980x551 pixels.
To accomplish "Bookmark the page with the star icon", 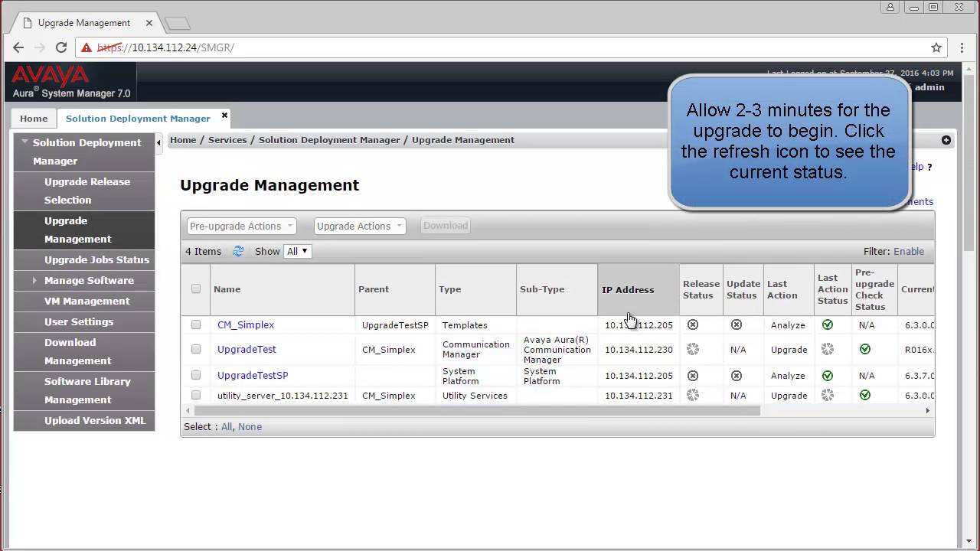I will 936,47.
